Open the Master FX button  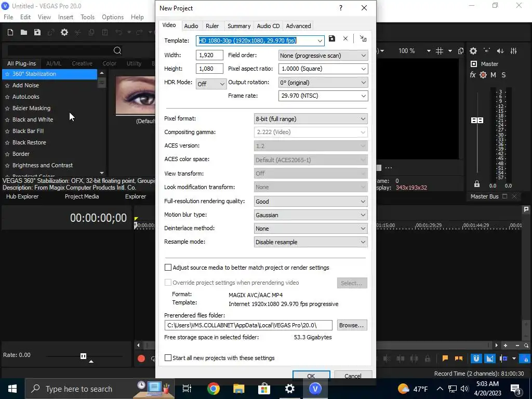[x=473, y=75]
